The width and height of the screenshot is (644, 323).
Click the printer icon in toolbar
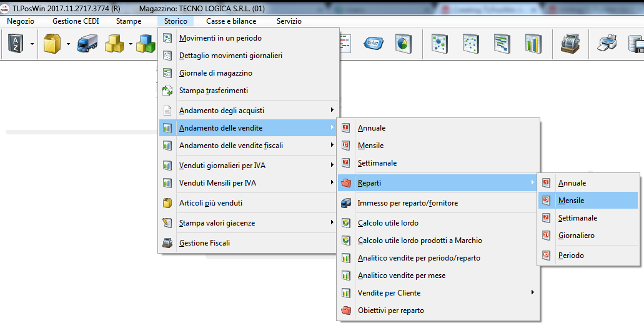[x=607, y=43]
